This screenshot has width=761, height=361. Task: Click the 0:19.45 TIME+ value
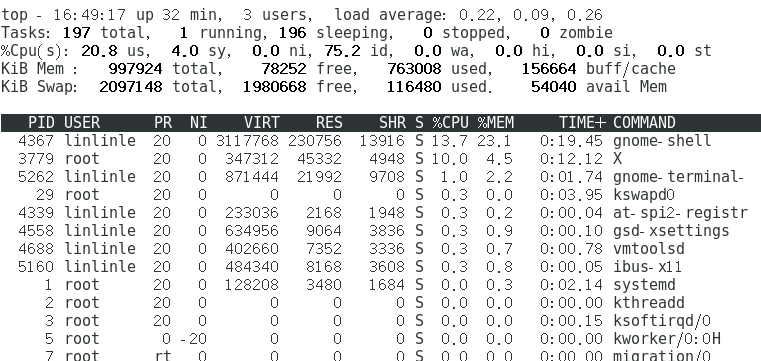[572, 141]
